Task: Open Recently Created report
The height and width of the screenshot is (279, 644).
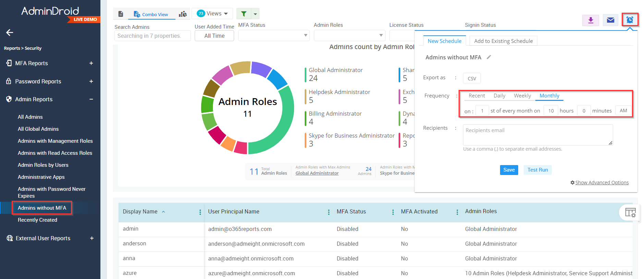Action: pyautogui.click(x=37, y=220)
